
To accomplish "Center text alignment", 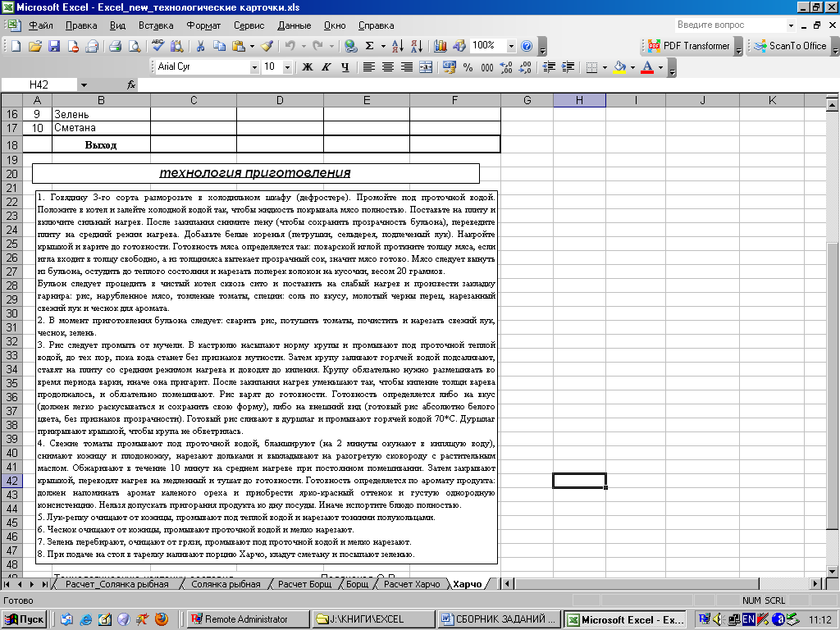I will click(x=388, y=67).
